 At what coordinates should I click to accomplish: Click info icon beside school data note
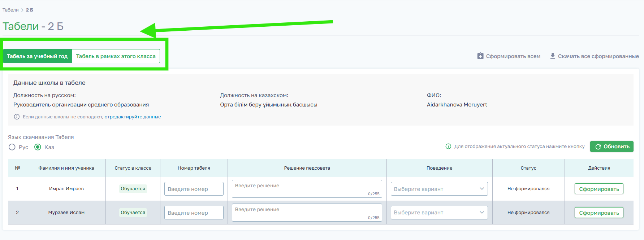tap(17, 117)
